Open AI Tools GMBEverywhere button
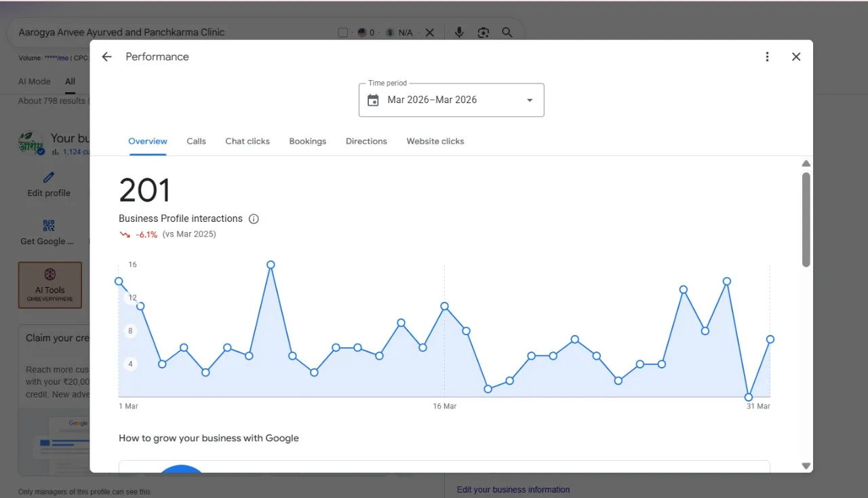 [50, 285]
